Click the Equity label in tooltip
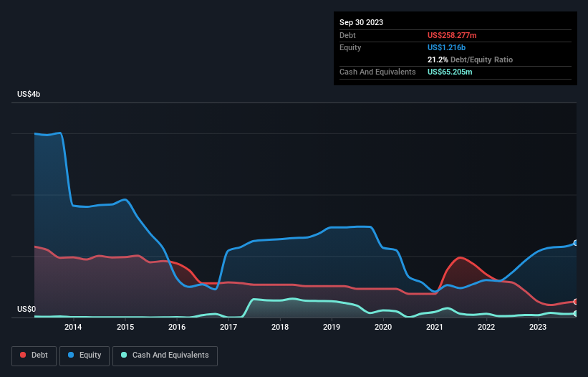Viewport: 588px width, 377px height. click(x=350, y=47)
